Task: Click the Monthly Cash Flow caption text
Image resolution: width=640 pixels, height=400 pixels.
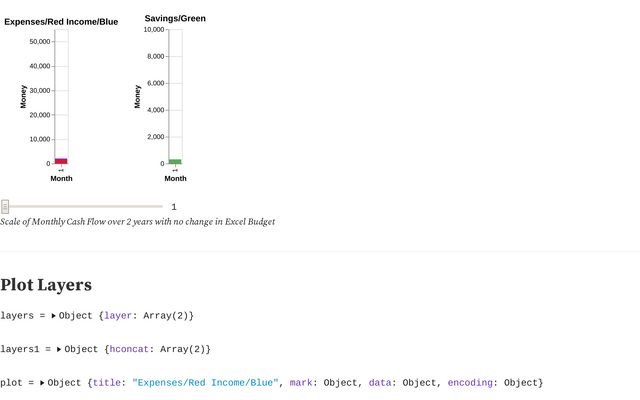Action: (137, 222)
